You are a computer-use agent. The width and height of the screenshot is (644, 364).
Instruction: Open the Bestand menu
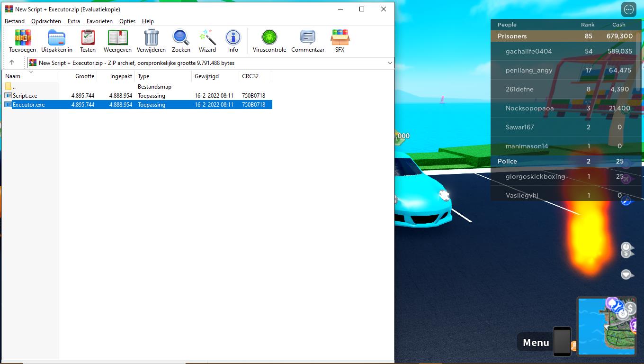click(15, 21)
